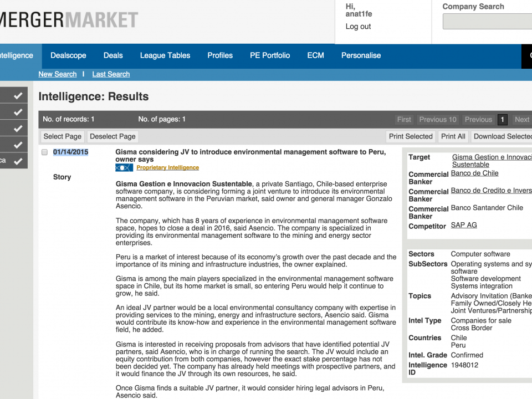Select page number 1
This screenshot has height=399, width=532.
pyautogui.click(x=503, y=120)
